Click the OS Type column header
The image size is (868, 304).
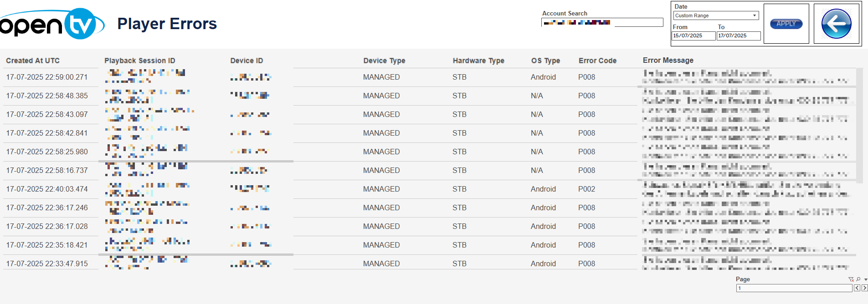[x=545, y=61]
